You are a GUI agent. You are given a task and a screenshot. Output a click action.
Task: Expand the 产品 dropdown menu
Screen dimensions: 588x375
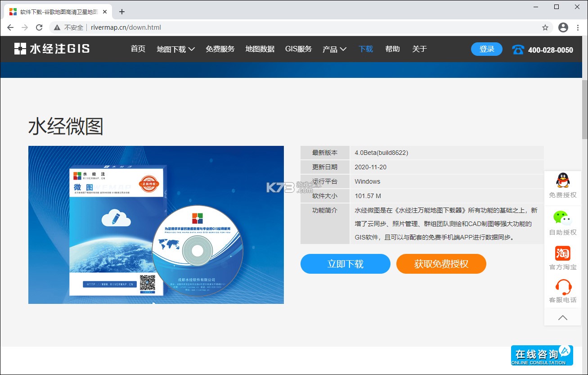[x=334, y=49]
